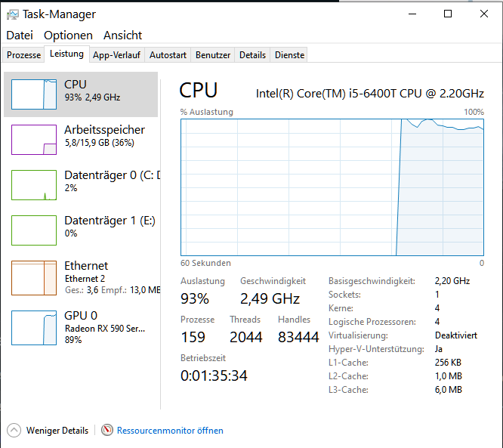This screenshot has width=503, height=448.
Task: Select GPU 0 Radeon RX 590 graph
Action: [34, 327]
